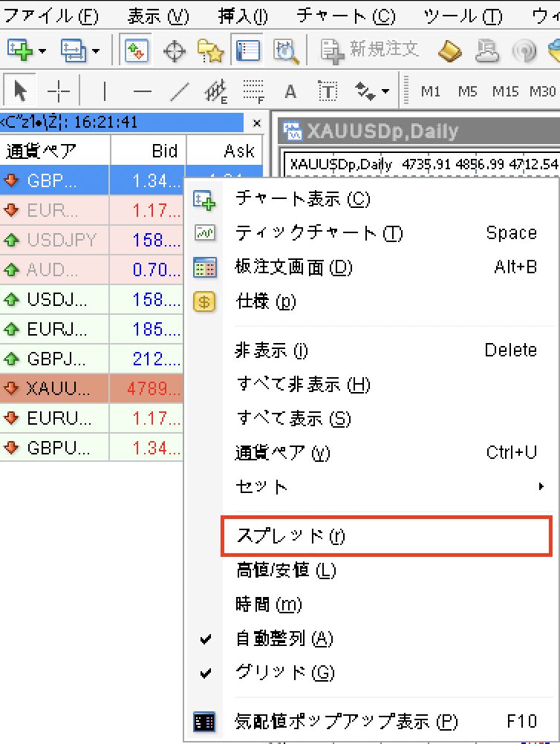The height and width of the screenshot is (744, 560).
Task: Select the Crosshair drawing tool
Action: (x=58, y=91)
